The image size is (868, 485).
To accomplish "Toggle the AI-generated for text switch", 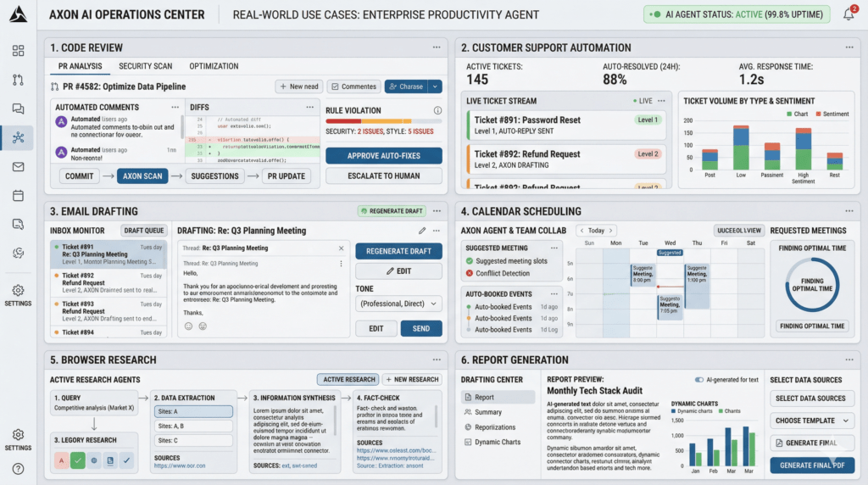I will 699,380.
